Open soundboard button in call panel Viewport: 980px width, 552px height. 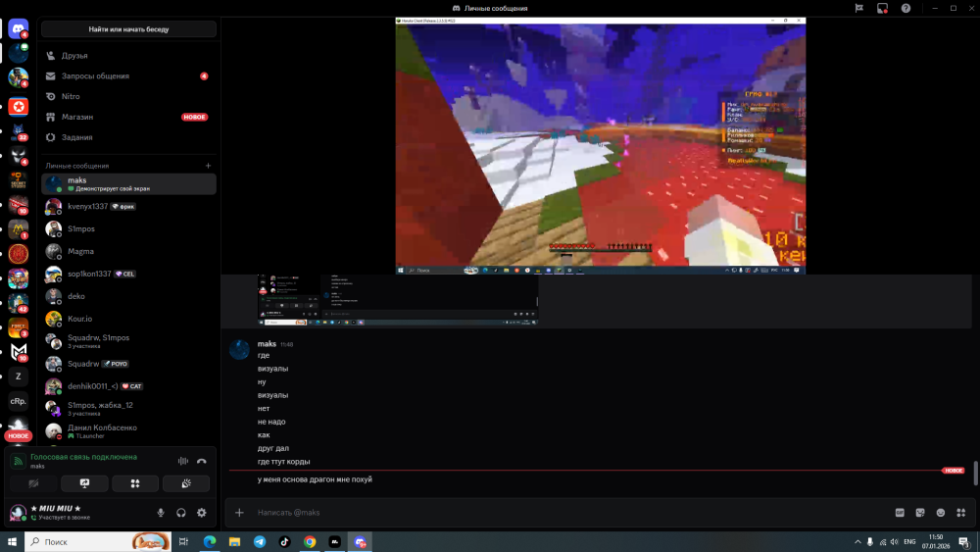pyautogui.click(x=186, y=483)
